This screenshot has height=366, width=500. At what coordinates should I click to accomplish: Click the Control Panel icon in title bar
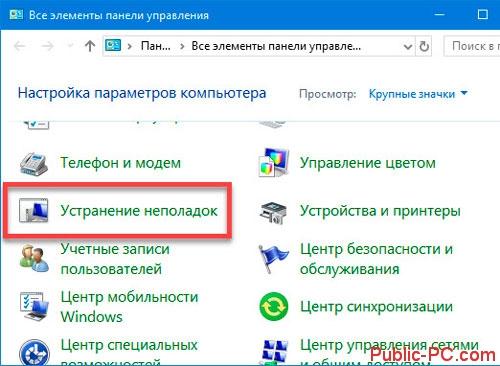click(x=16, y=15)
